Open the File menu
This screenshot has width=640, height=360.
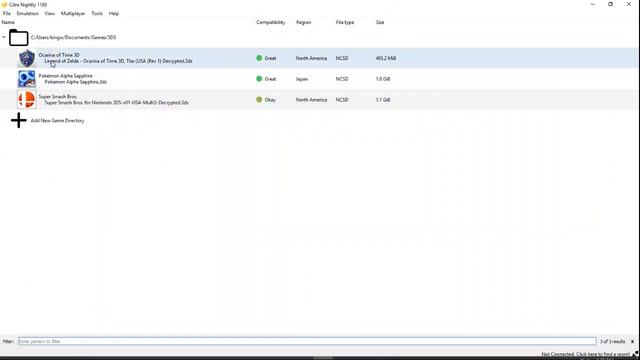coord(7,13)
